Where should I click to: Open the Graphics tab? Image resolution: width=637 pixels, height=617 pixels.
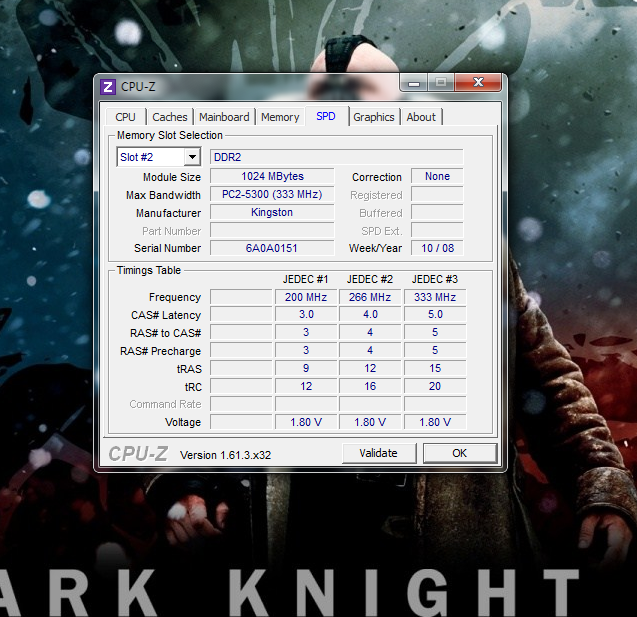coord(374,117)
